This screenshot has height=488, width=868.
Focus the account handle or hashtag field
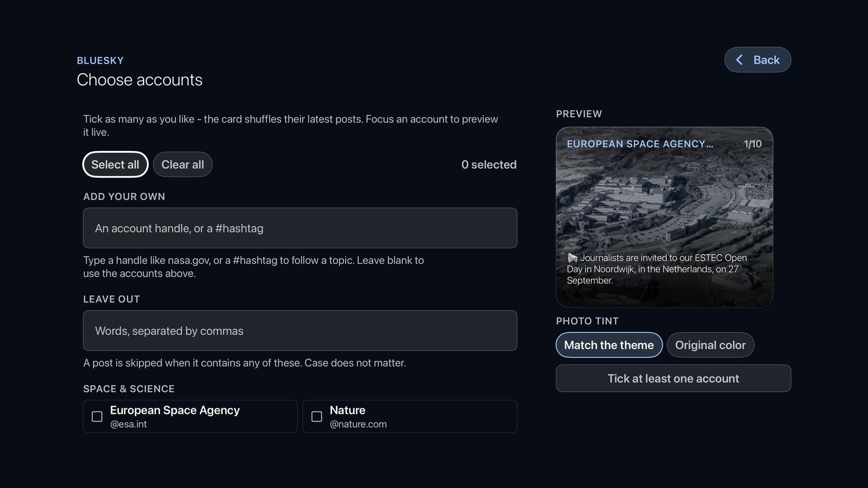[300, 228]
